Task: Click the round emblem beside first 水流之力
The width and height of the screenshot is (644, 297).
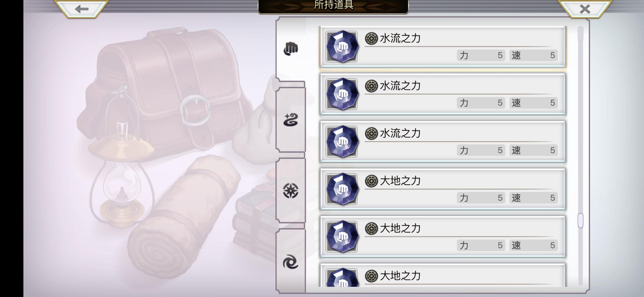Action: click(371, 38)
